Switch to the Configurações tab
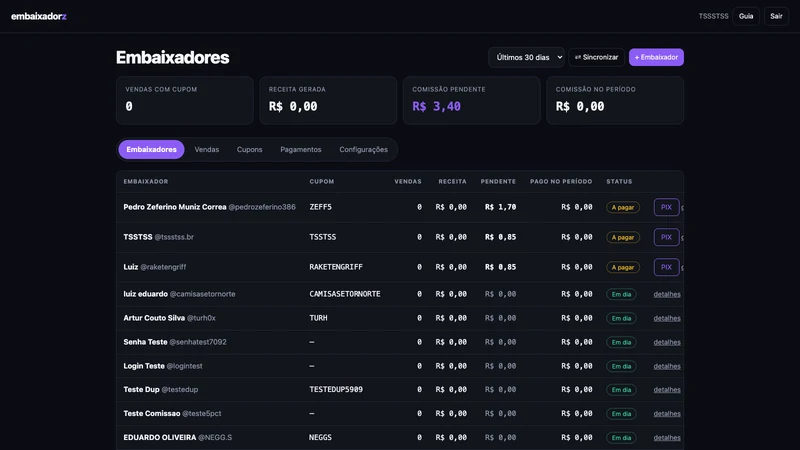 click(x=363, y=149)
